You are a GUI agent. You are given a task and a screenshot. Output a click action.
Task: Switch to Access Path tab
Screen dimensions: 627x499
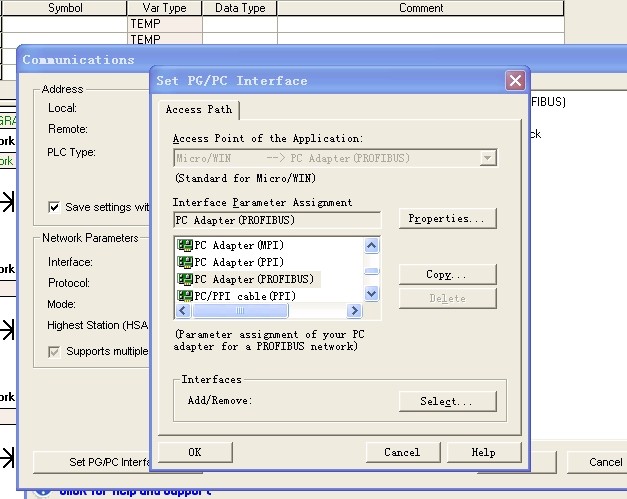(199, 110)
